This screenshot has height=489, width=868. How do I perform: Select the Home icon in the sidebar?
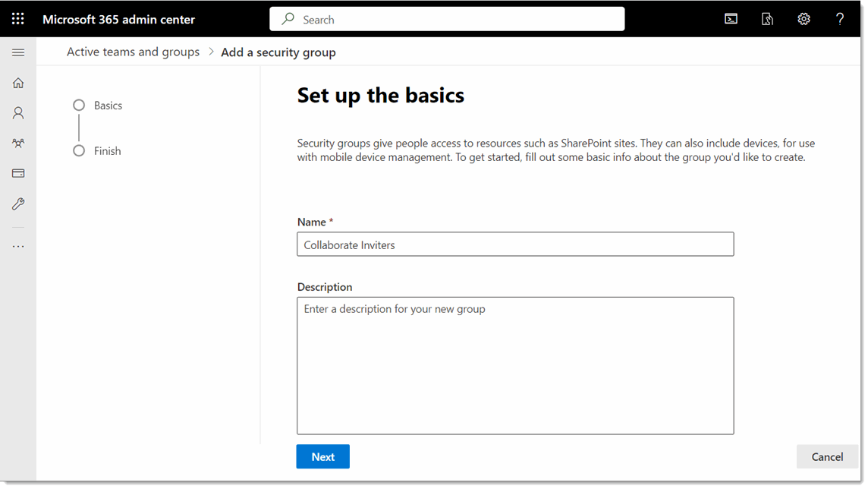18,82
